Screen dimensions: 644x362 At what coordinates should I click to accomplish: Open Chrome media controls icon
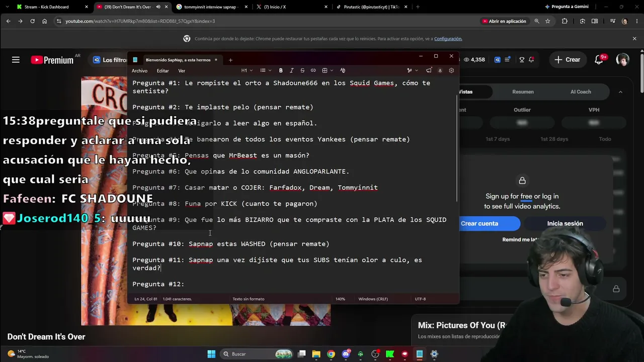tap(612, 21)
